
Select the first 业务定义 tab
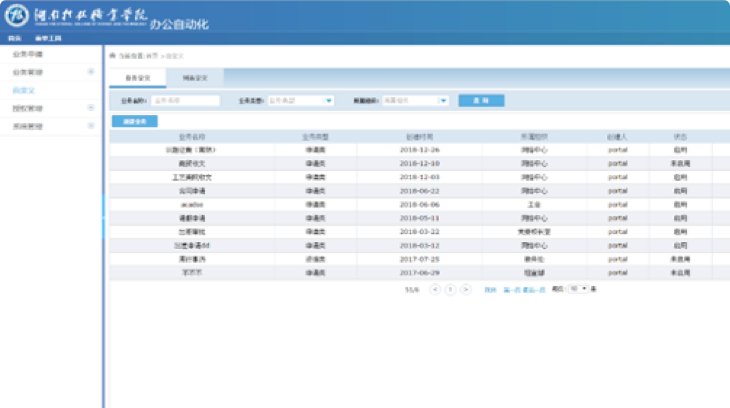click(x=138, y=77)
